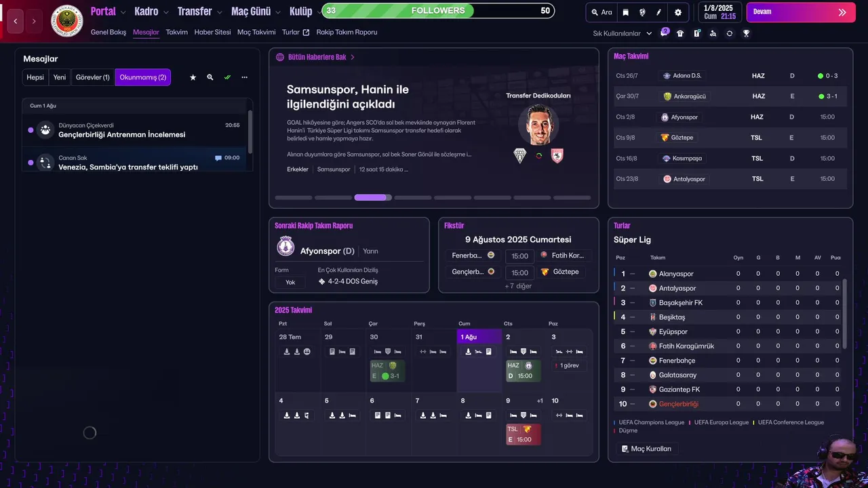This screenshot has width=868, height=488.
Task: Click Devam continue button
Action: point(801,12)
